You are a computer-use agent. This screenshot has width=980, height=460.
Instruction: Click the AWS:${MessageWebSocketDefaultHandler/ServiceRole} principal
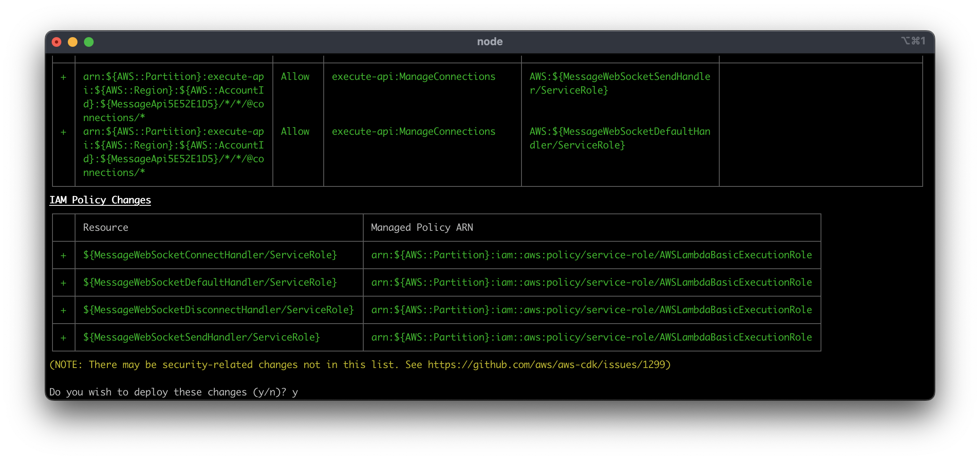click(x=620, y=138)
